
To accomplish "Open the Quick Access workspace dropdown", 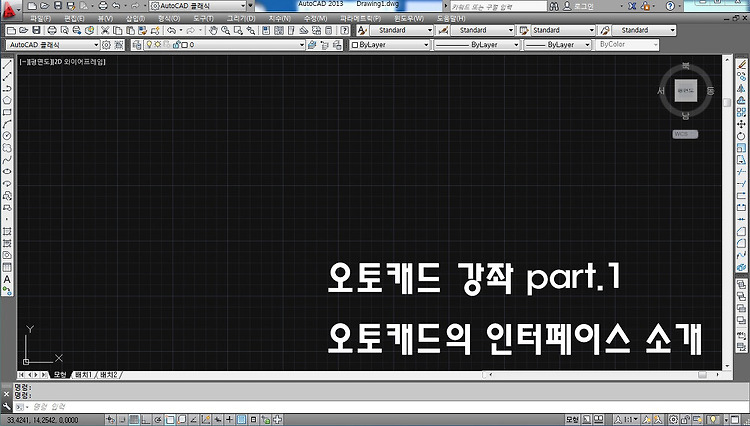I will point(198,6).
